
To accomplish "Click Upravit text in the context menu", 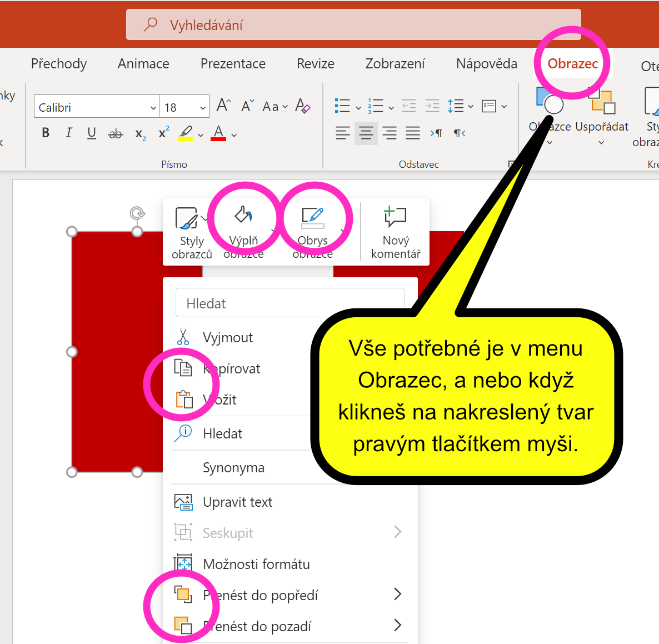I will pyautogui.click(x=237, y=502).
